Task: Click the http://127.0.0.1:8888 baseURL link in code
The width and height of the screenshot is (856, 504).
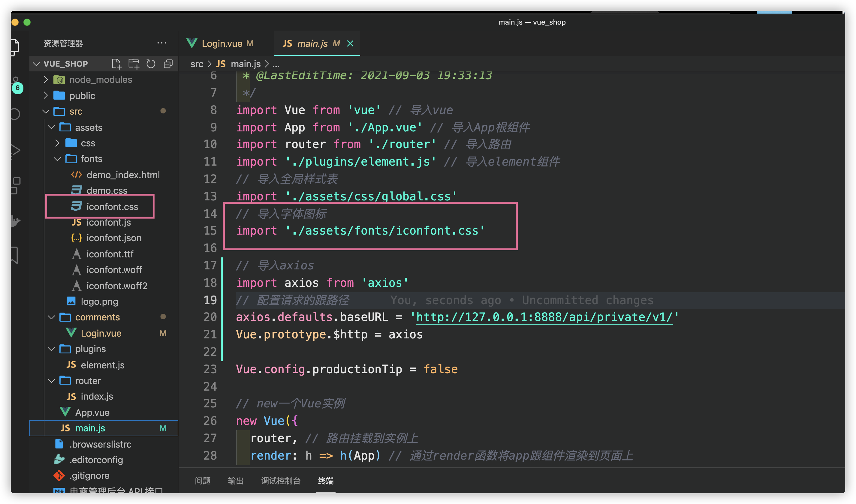Action: point(544,317)
